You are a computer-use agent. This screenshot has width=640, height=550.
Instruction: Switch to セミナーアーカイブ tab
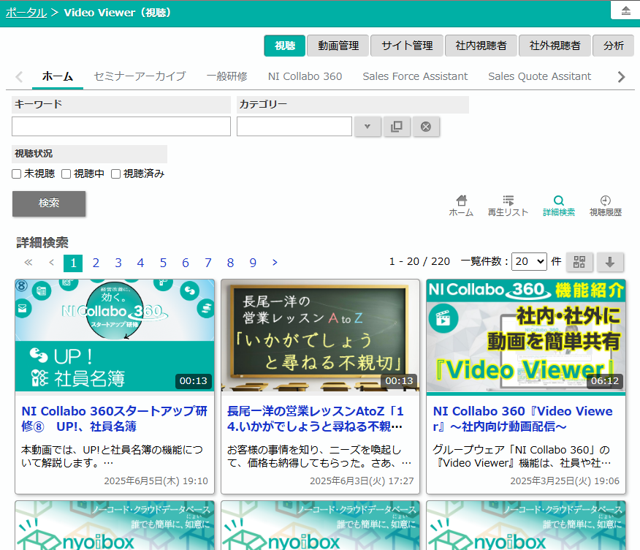tap(140, 76)
